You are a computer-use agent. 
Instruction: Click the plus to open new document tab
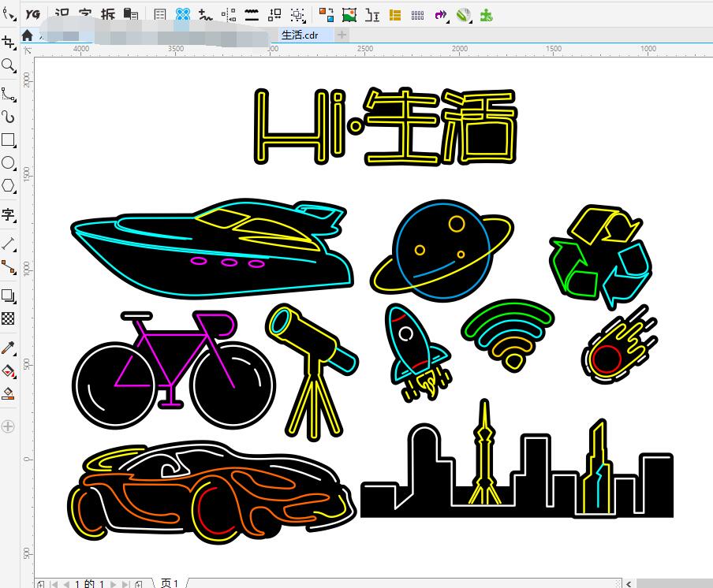tap(342, 35)
